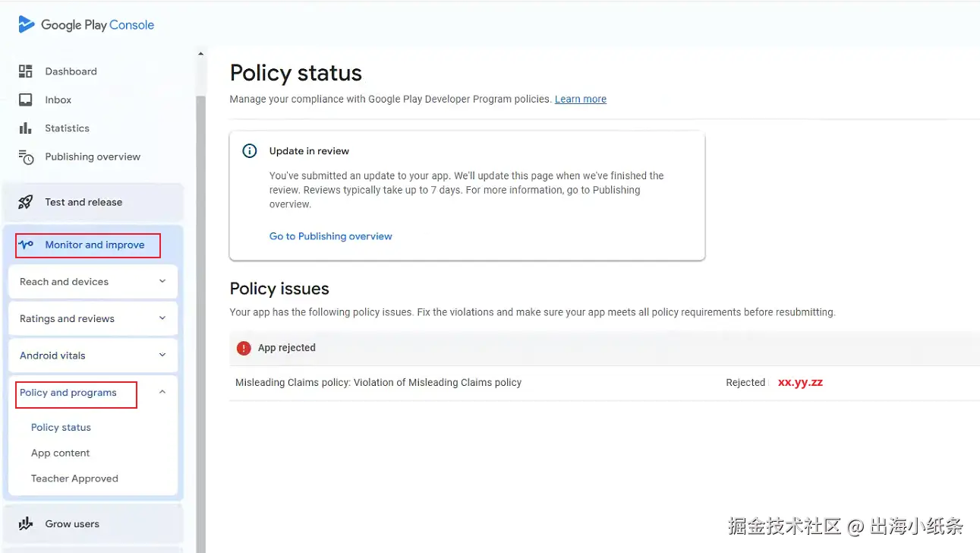Click the Update in review title

309,151
